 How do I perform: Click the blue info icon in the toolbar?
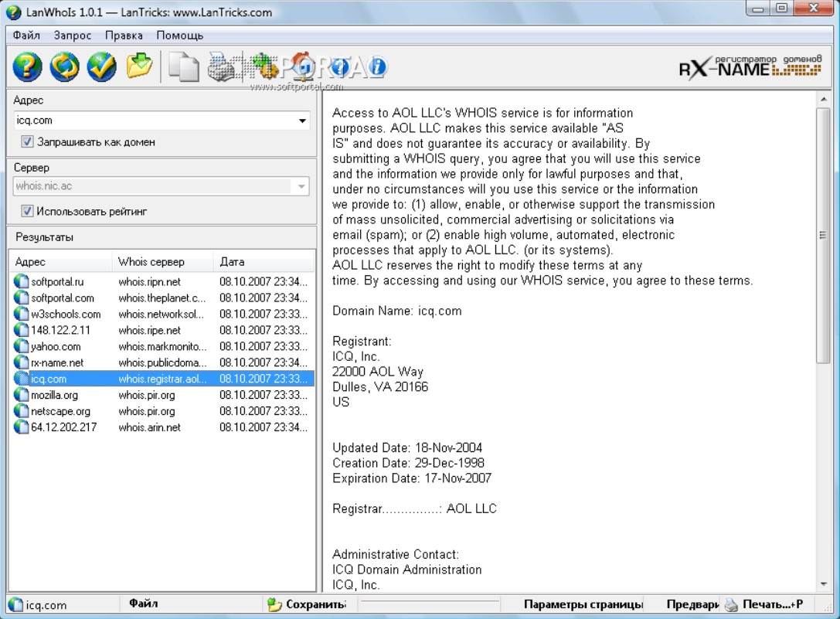[377, 67]
